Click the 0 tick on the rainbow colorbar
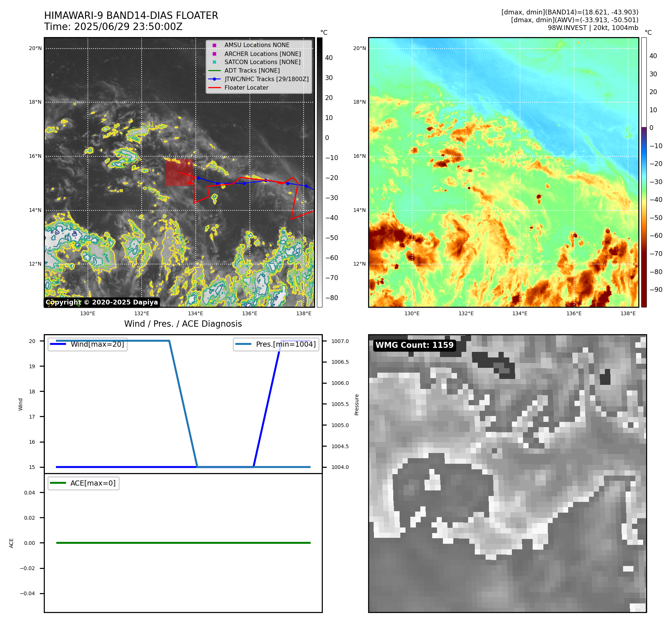 (x=652, y=128)
